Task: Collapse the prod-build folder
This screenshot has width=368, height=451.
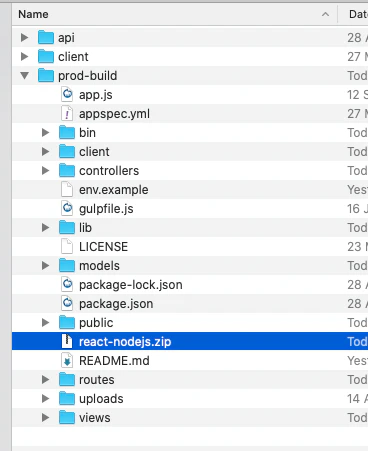Action: point(24,76)
